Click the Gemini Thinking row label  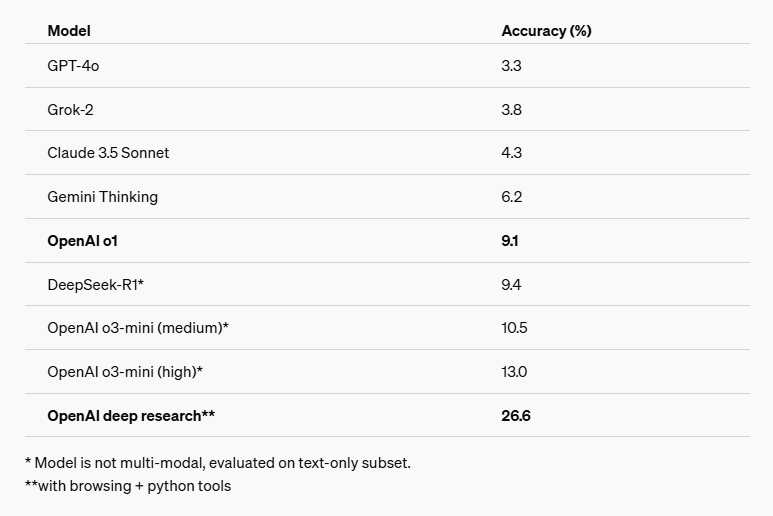click(102, 197)
